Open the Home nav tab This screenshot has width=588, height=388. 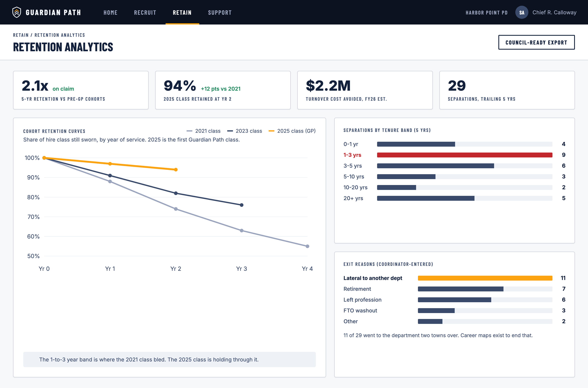click(110, 12)
